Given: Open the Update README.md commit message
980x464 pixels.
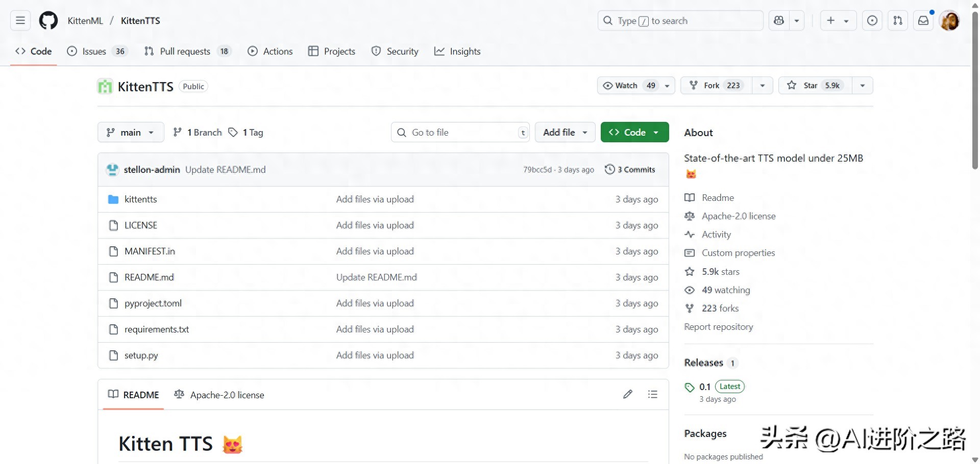Looking at the screenshot, I should 225,170.
